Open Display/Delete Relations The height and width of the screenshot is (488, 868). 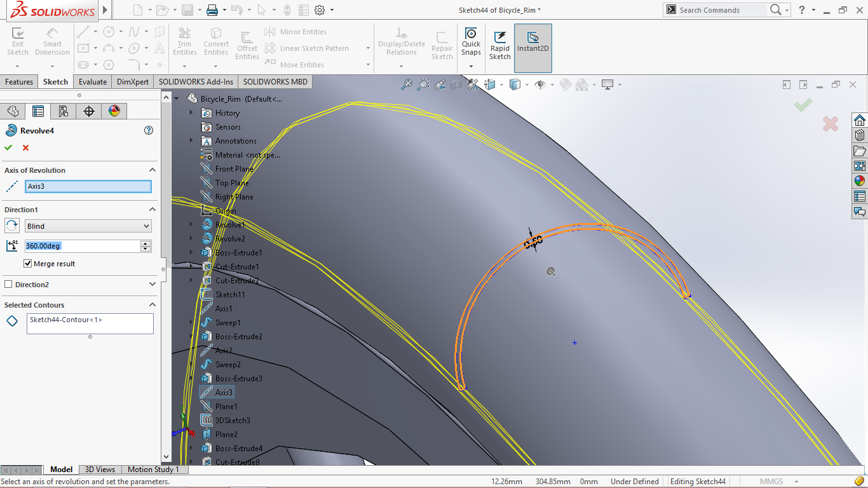[402, 41]
